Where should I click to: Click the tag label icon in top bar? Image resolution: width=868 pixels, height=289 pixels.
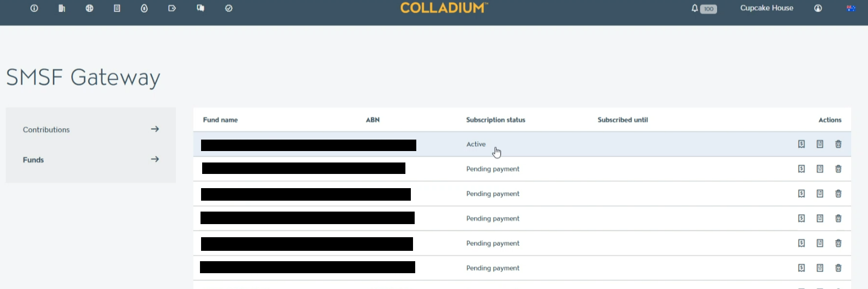[x=172, y=8]
